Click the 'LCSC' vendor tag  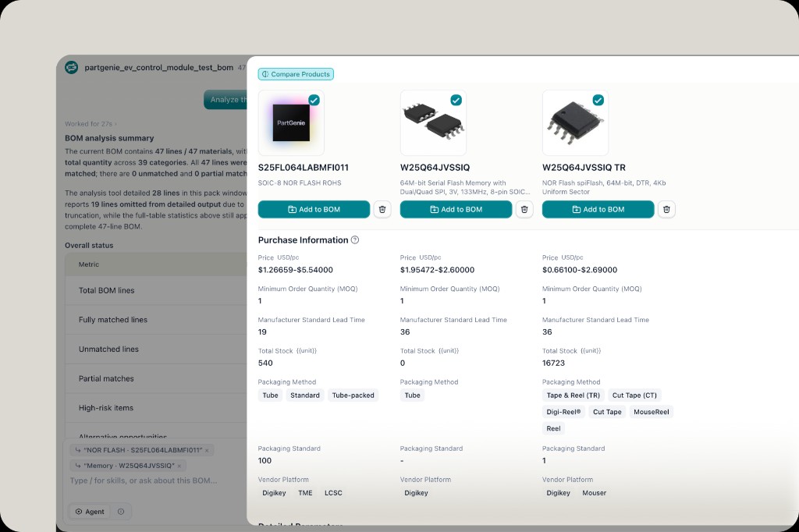click(333, 493)
